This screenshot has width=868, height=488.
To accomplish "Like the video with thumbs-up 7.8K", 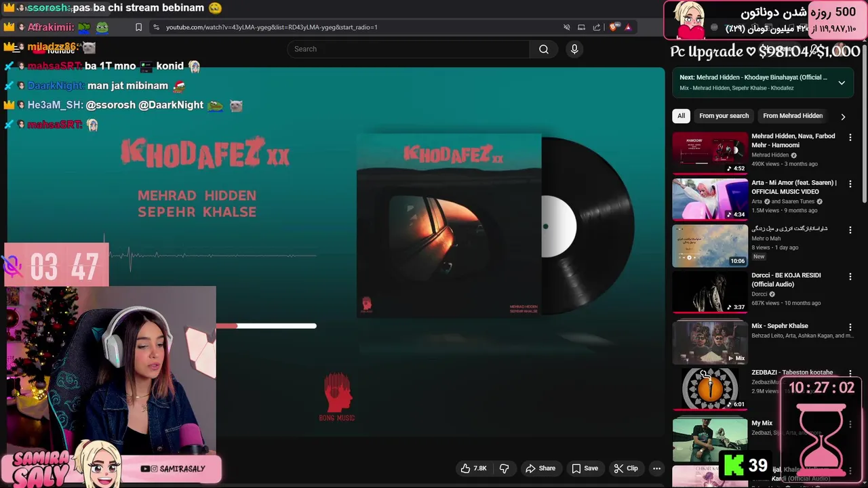I will click(x=474, y=468).
